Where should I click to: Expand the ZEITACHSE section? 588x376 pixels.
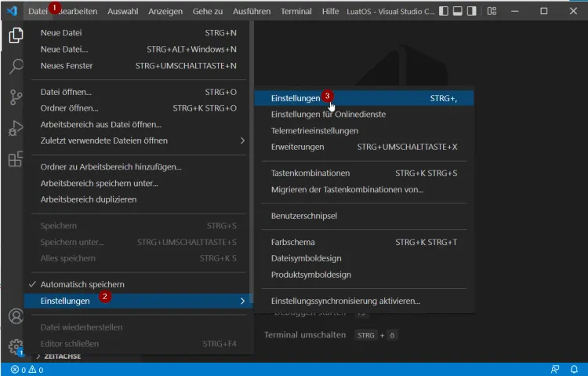pyautogui.click(x=59, y=356)
